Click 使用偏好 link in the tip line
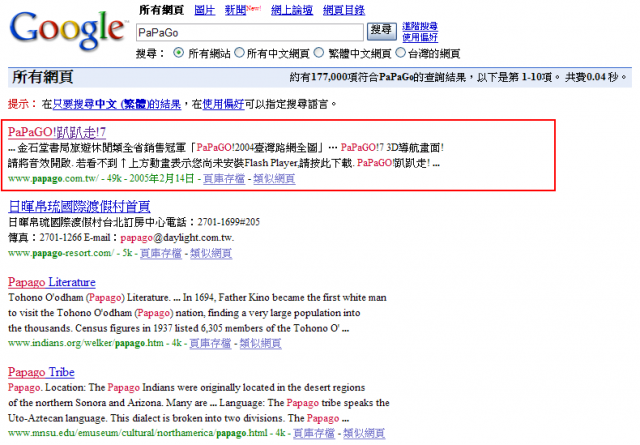This screenshot has height=445, width=640. pyautogui.click(x=223, y=104)
